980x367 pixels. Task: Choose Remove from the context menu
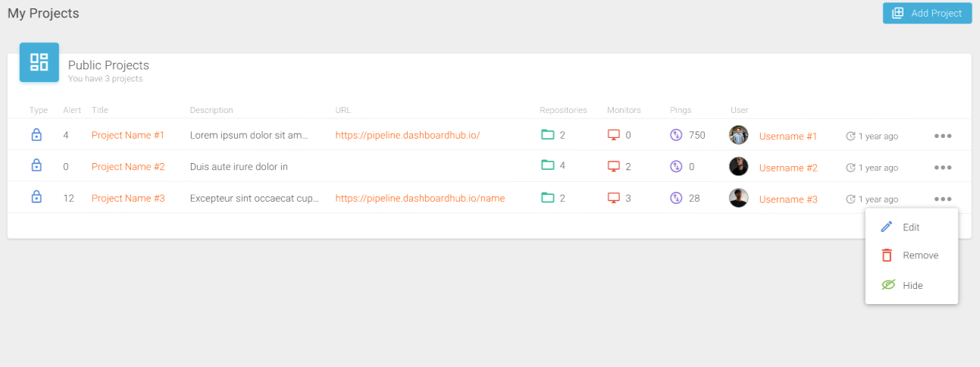[x=912, y=256]
